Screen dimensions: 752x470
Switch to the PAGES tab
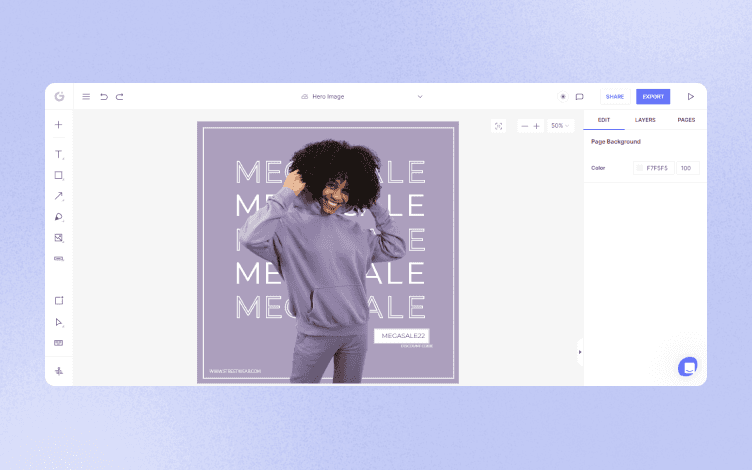tap(686, 120)
